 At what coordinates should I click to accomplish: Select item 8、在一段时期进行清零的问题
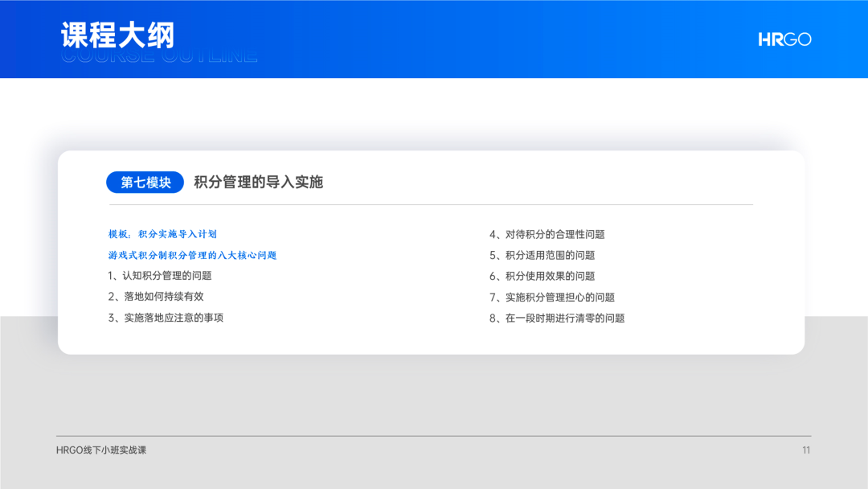(x=556, y=318)
